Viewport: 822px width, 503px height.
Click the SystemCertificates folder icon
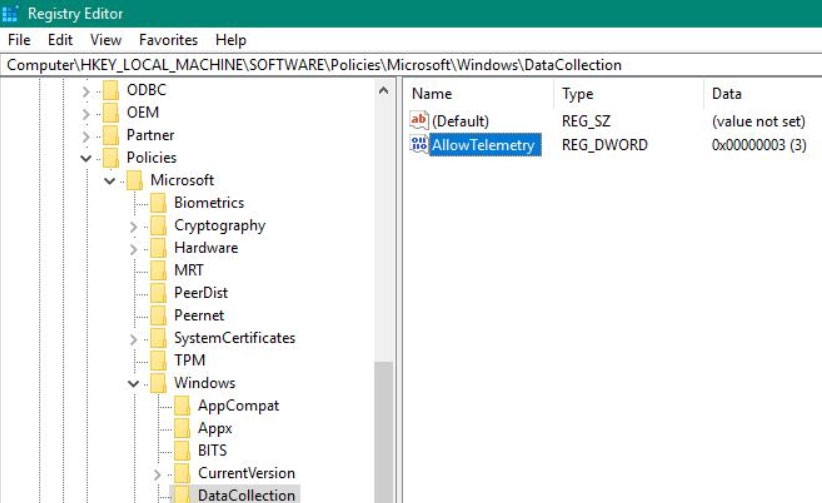pos(158,338)
